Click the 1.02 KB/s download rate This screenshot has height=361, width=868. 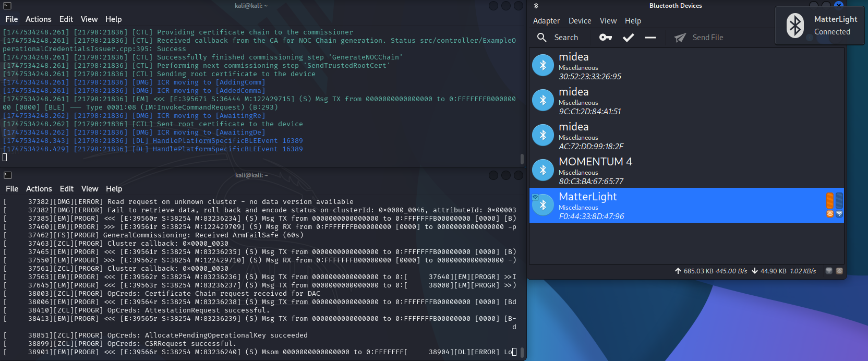[803, 271]
